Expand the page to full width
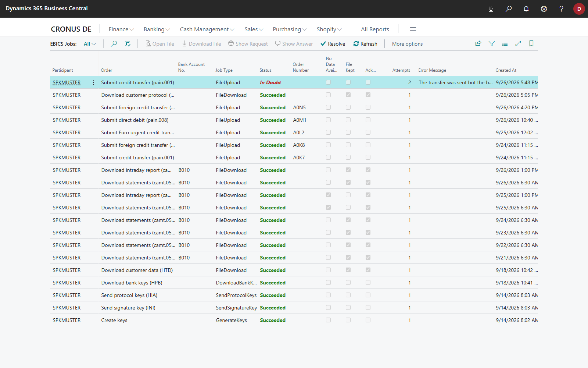588x368 pixels. [x=518, y=43]
